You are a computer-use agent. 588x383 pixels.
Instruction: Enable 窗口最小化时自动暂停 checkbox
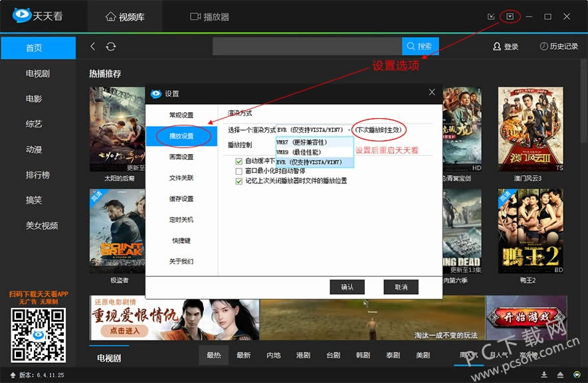(x=239, y=171)
